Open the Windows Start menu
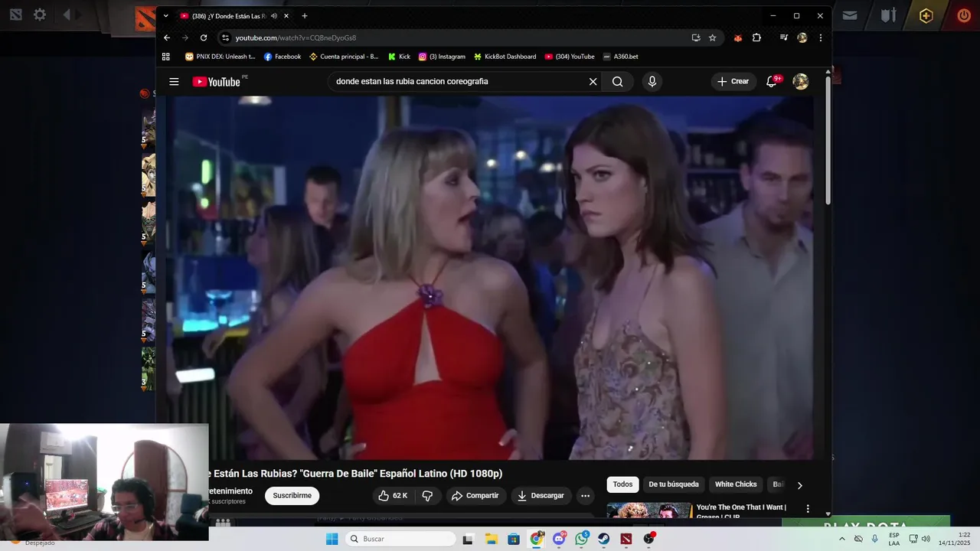This screenshot has height=551, width=980. pos(332,539)
